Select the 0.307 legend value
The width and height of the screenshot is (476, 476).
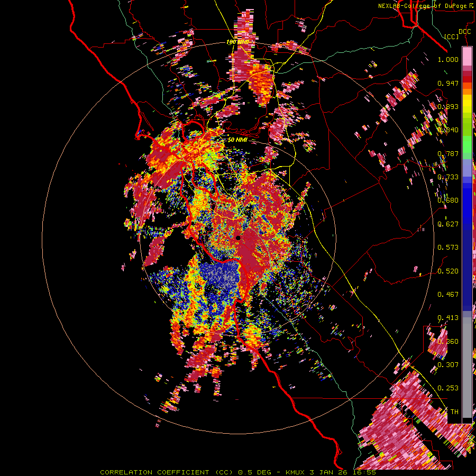click(448, 364)
